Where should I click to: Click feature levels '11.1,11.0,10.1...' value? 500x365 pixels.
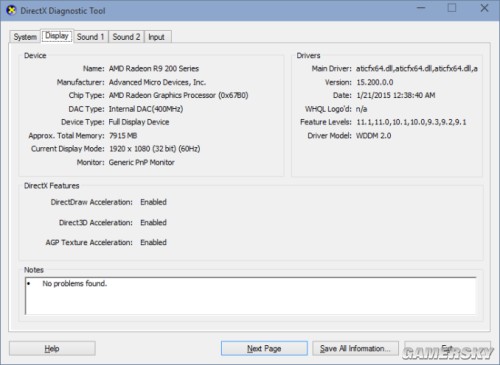tap(411, 122)
